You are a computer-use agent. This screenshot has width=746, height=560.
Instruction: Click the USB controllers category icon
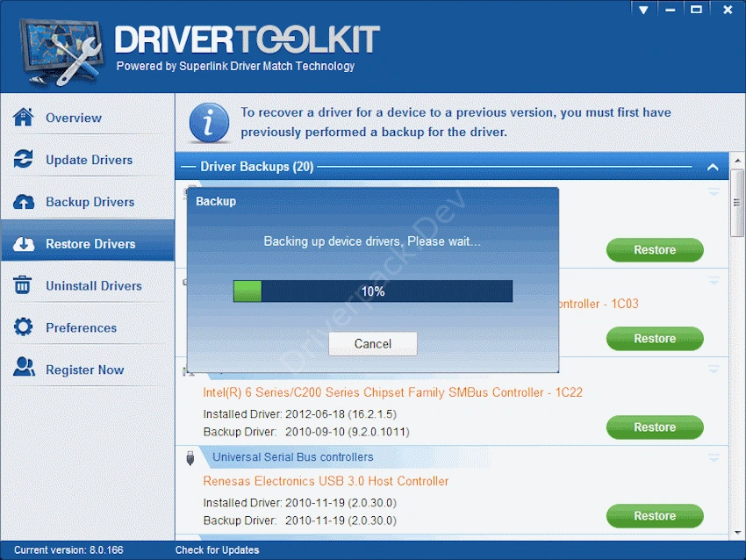[190, 457]
